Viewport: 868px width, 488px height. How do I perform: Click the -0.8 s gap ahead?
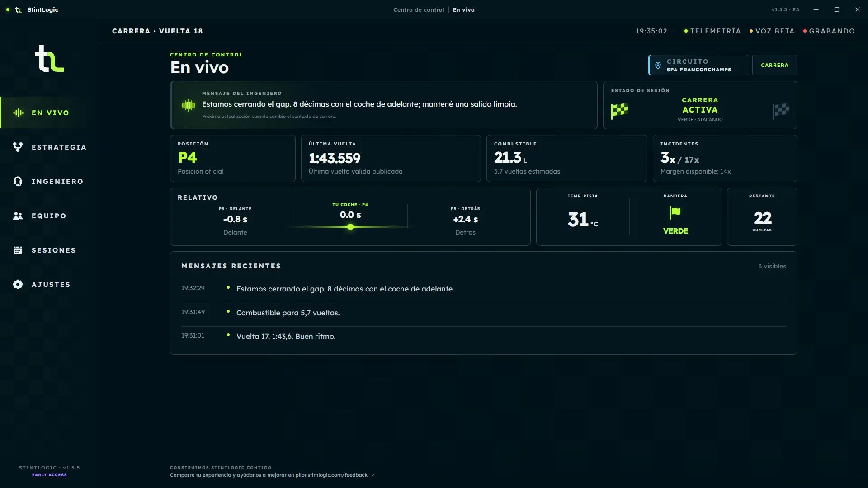tap(235, 219)
